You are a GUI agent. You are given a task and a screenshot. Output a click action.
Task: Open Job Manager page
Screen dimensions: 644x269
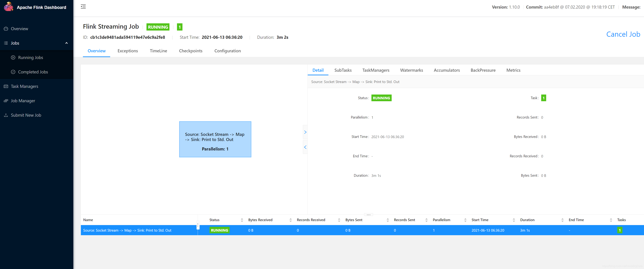coord(36,101)
